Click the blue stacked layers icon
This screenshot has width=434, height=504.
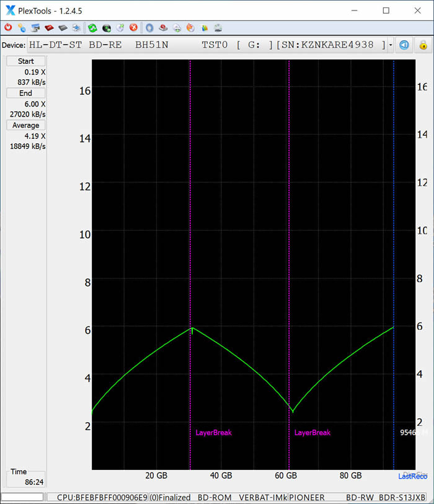76,28
